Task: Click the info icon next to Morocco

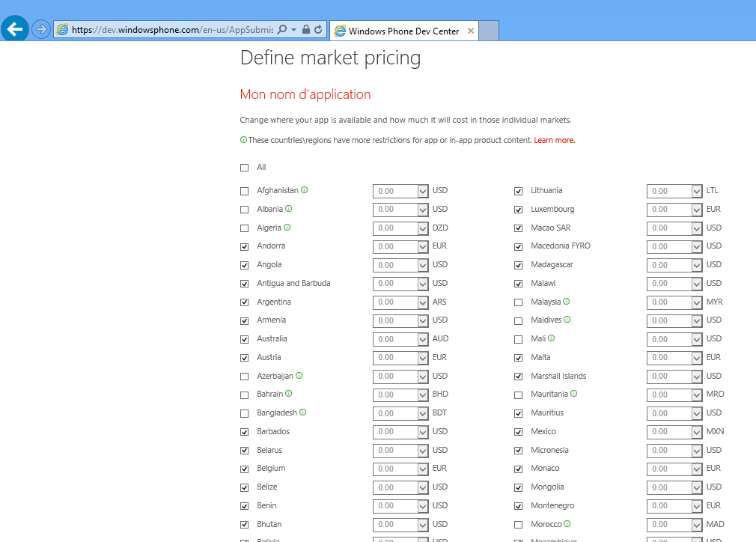Action: coord(567,524)
